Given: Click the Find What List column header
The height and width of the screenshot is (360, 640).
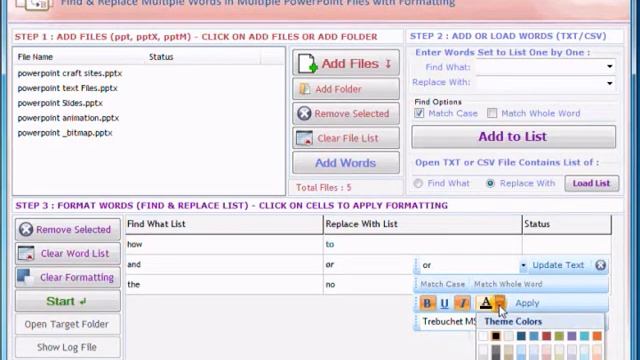Looking at the screenshot, I should click(224, 224).
